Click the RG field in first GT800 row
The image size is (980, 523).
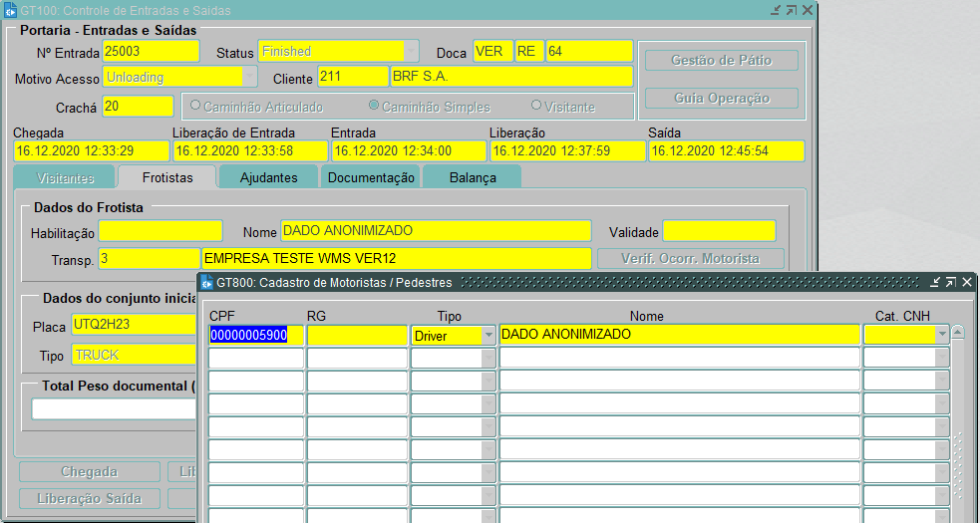357,335
